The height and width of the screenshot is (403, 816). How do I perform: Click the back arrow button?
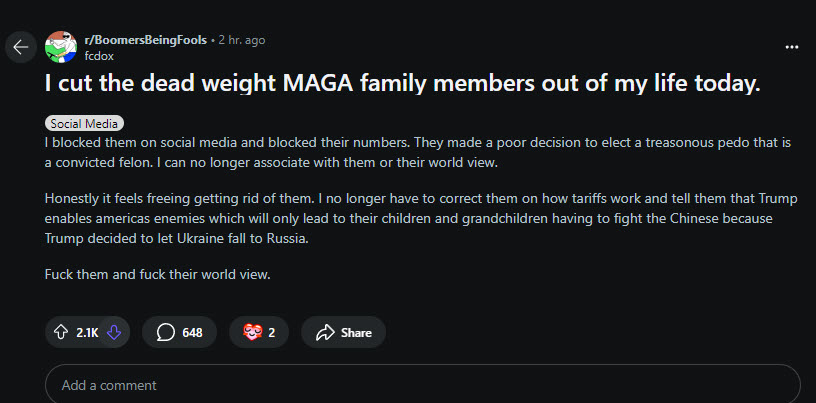21,47
